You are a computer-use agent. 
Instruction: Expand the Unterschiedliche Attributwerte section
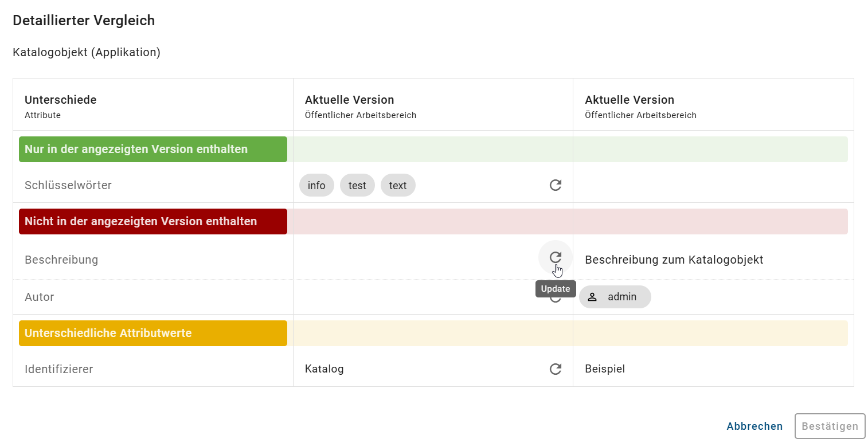153,333
